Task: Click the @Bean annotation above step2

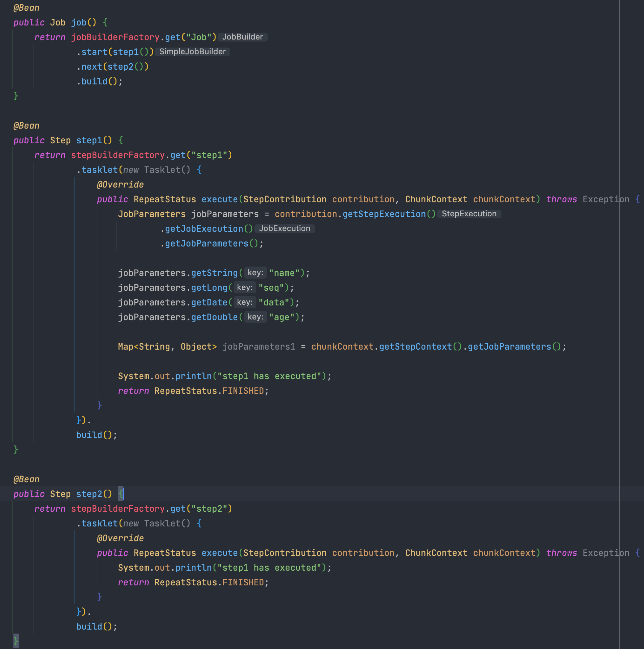Action: tap(26, 479)
